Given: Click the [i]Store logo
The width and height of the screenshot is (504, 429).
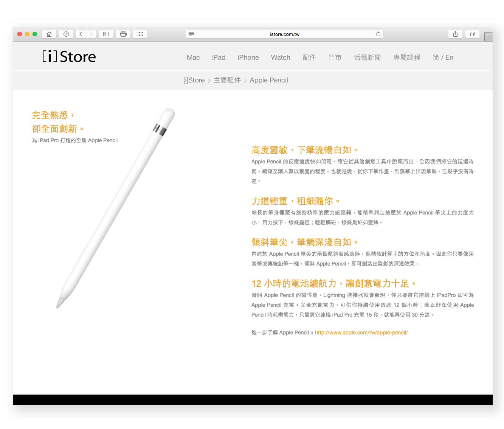Looking at the screenshot, I should 69,57.
